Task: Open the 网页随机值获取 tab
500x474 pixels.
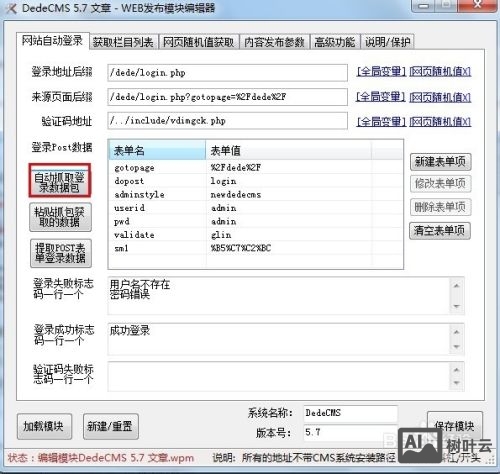Action: coord(199,42)
